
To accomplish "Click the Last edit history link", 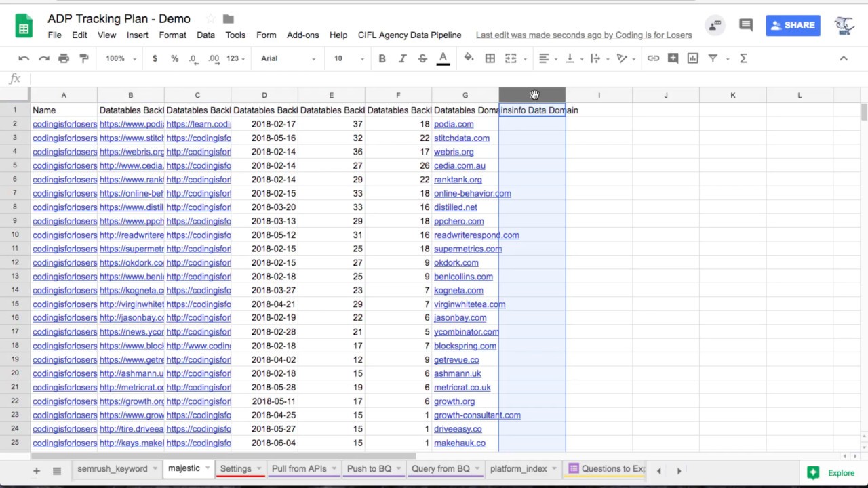I will [584, 35].
